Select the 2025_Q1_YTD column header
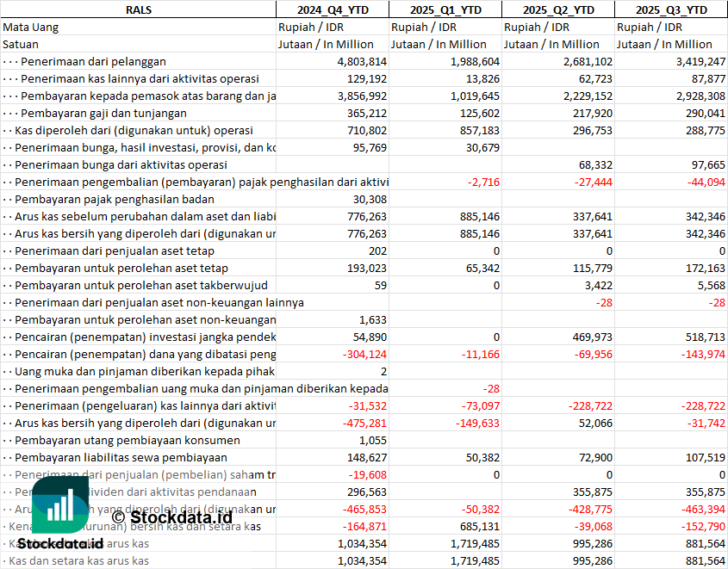The image size is (728, 569). (x=445, y=9)
